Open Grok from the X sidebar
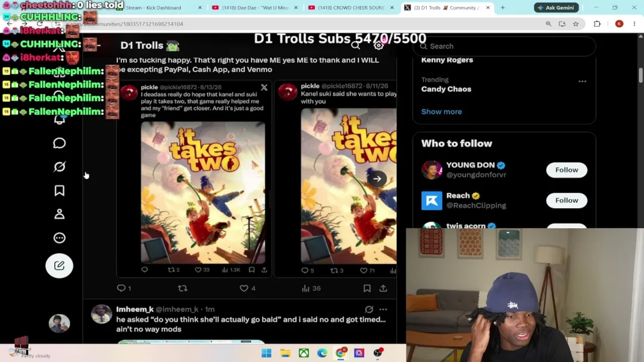This screenshot has width=644, height=362. [59, 167]
